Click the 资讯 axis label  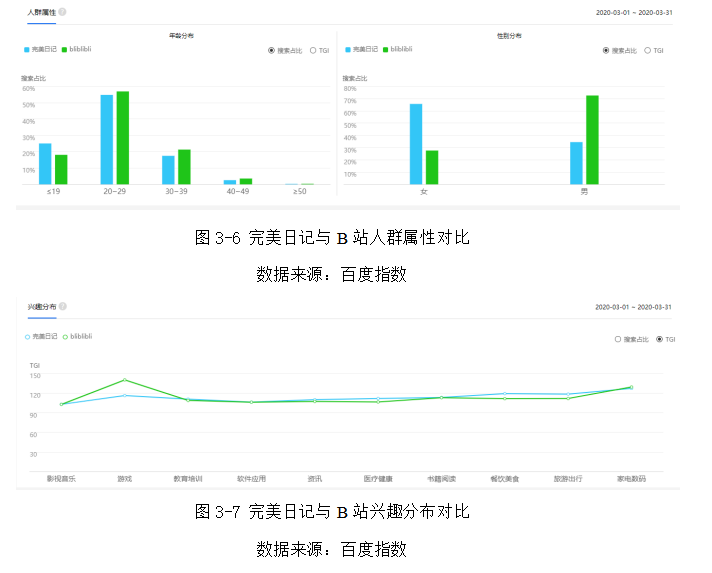(315, 479)
